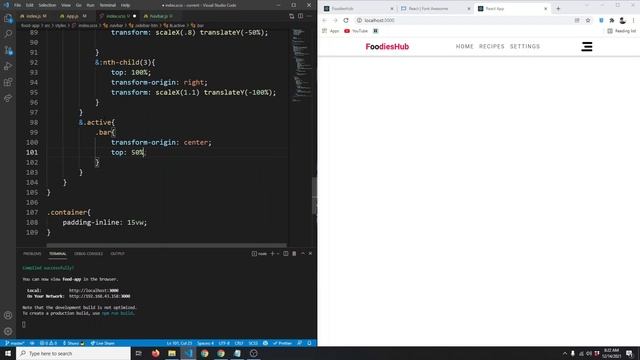This screenshot has width=640, height=360.
Task: Switch to the index.js editor tab
Action: (x=33, y=16)
